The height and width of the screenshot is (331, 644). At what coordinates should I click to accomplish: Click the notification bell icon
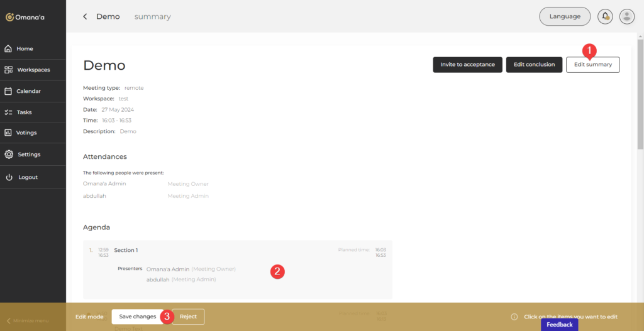click(x=605, y=16)
